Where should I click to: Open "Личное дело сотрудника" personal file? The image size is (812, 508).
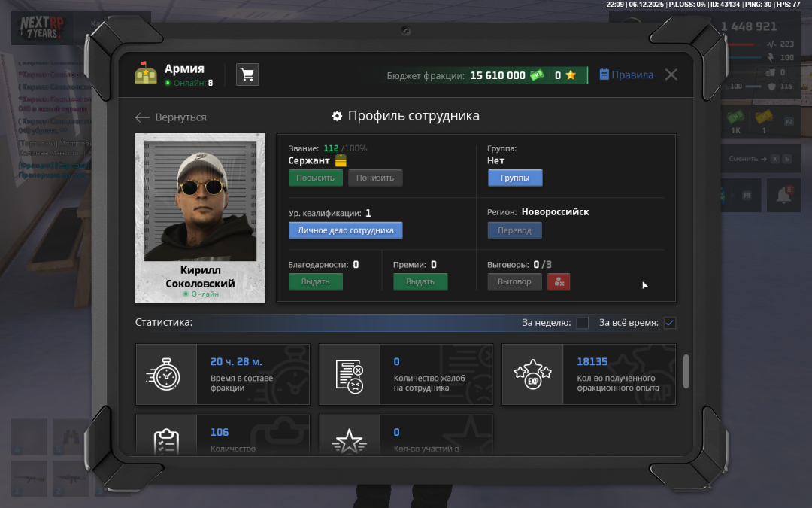(x=345, y=230)
